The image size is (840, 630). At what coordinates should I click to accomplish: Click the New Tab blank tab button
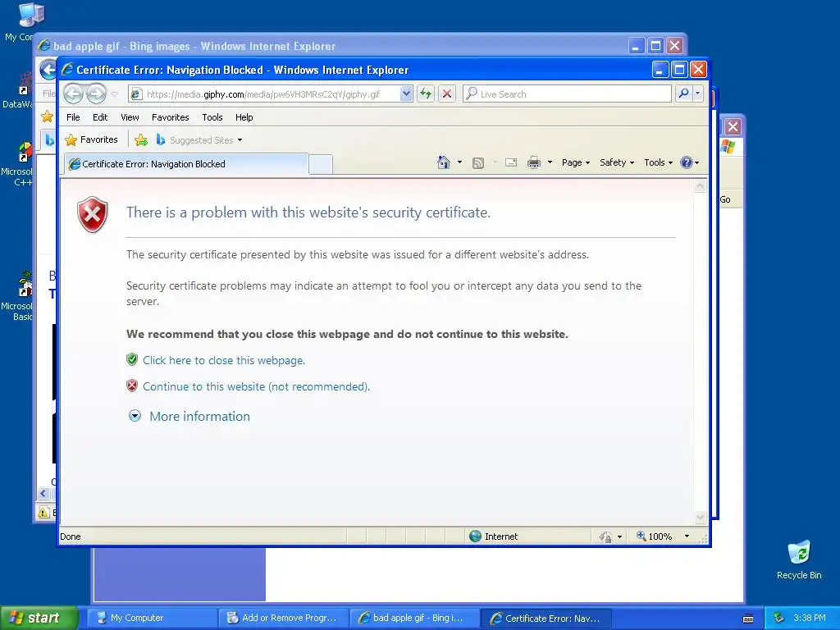(x=321, y=164)
